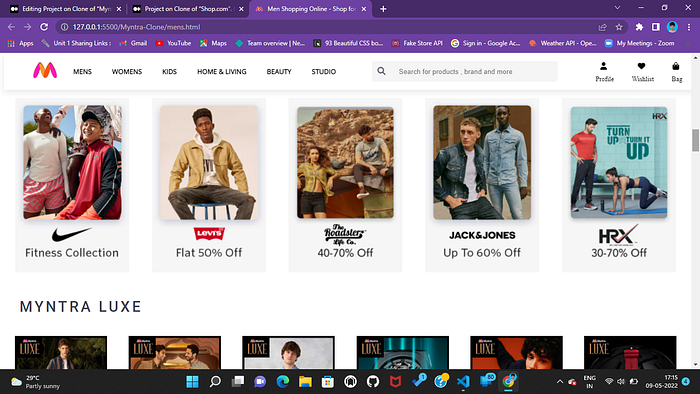Open File Explorer from taskbar
Image resolution: width=700 pixels, height=394 pixels.
pos(305,382)
